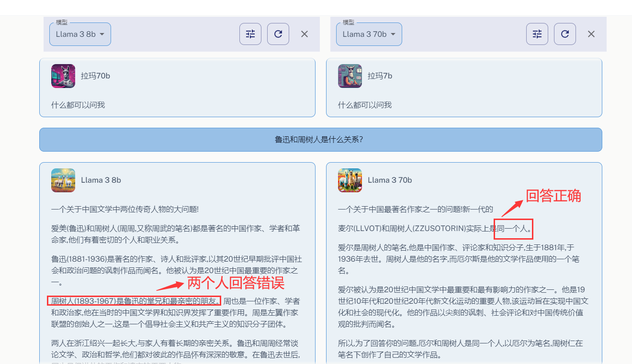Click the 拉玛7b llama avatar
632x364 pixels.
tap(350, 76)
